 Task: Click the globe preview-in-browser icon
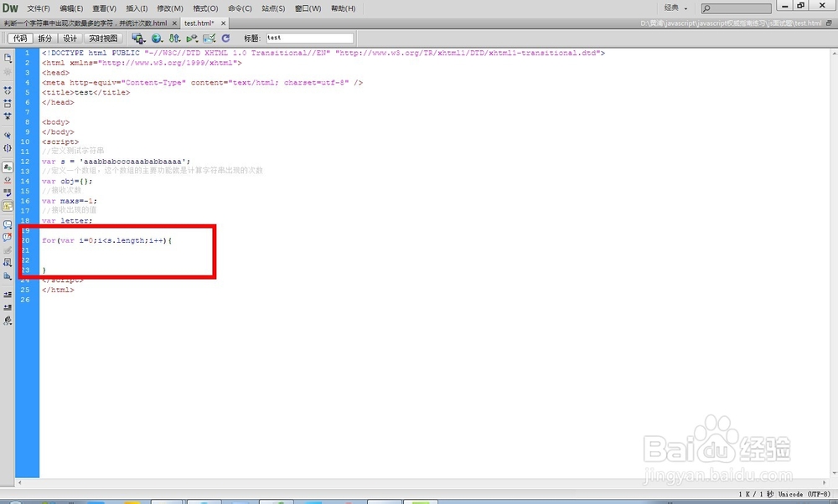[x=157, y=39]
